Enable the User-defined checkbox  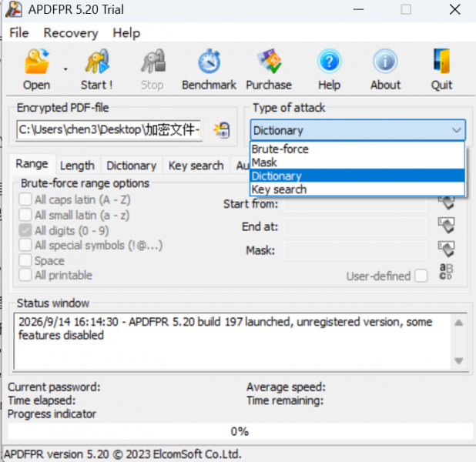point(421,276)
